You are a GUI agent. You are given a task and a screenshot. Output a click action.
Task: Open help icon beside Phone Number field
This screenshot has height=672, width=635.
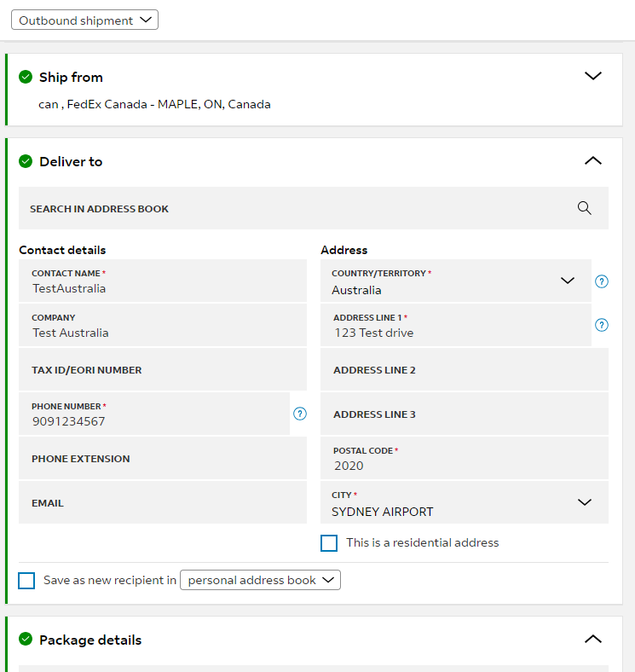coord(300,414)
